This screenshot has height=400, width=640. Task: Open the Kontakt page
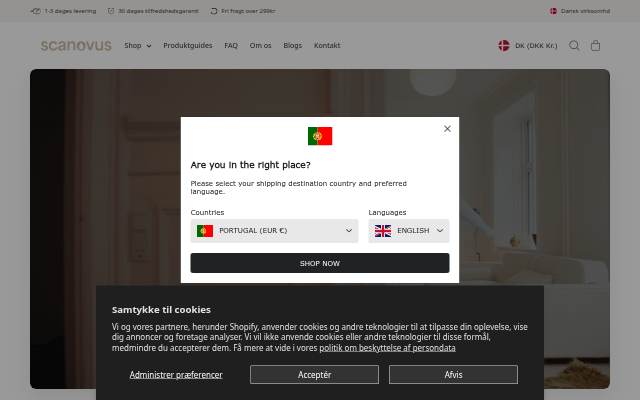pos(327,45)
